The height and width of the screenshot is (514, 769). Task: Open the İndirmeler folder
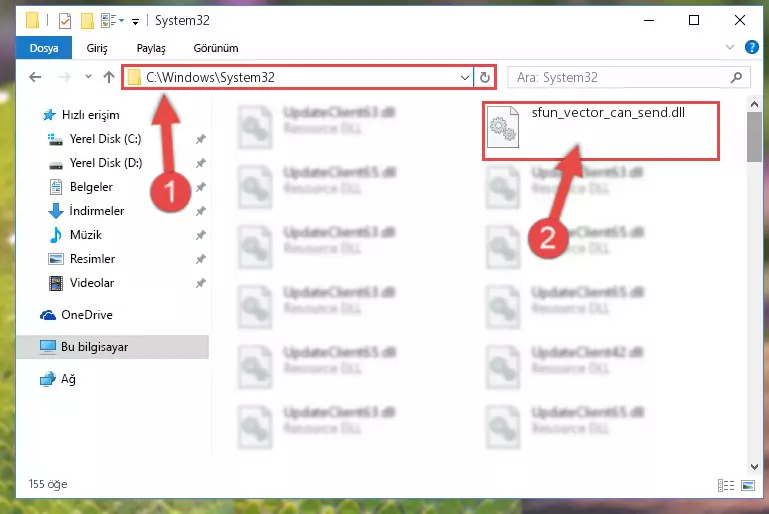tap(97, 211)
